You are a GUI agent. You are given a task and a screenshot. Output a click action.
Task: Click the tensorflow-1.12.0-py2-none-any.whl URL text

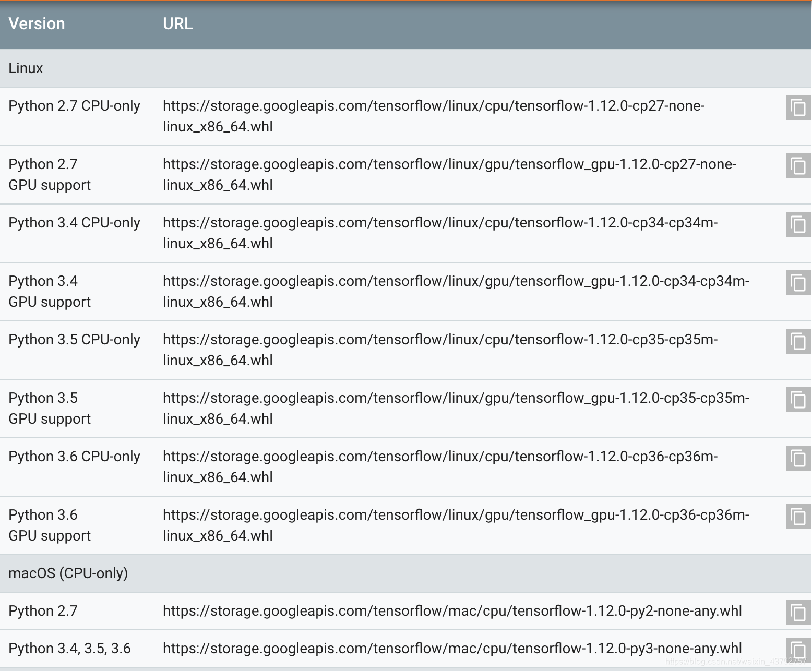452,611
